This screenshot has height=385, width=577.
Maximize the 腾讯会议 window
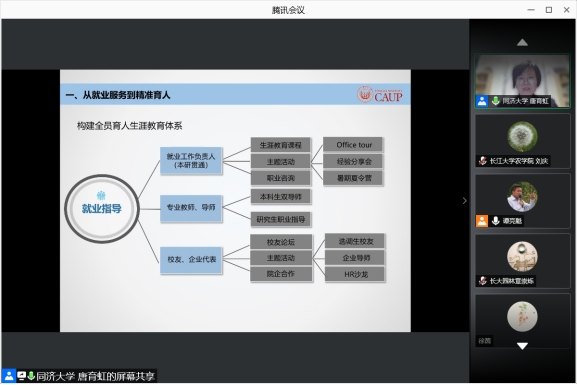pyautogui.click(x=549, y=10)
